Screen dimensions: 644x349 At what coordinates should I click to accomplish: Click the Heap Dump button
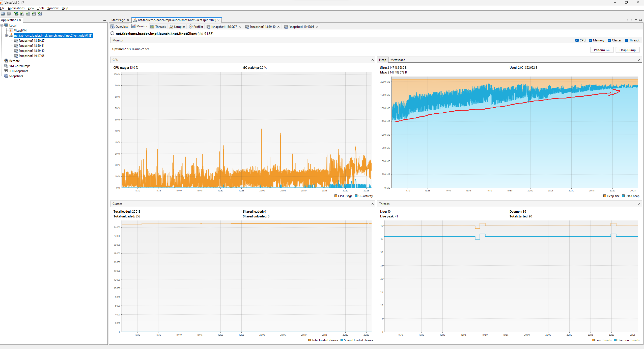[x=627, y=50]
